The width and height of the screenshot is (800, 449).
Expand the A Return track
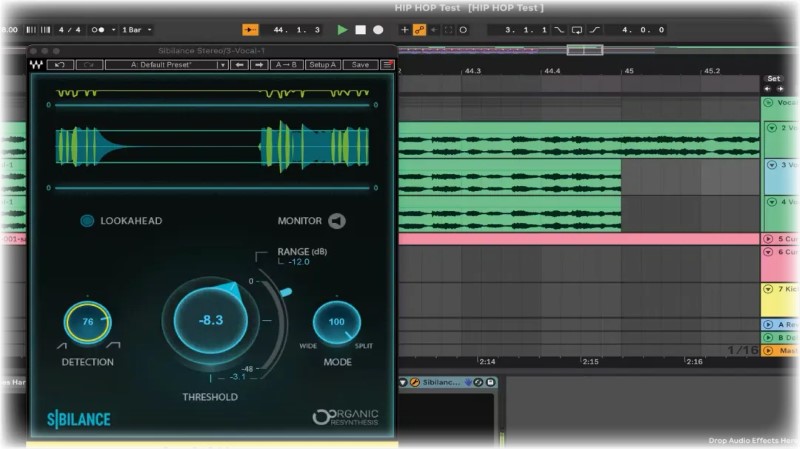768,325
